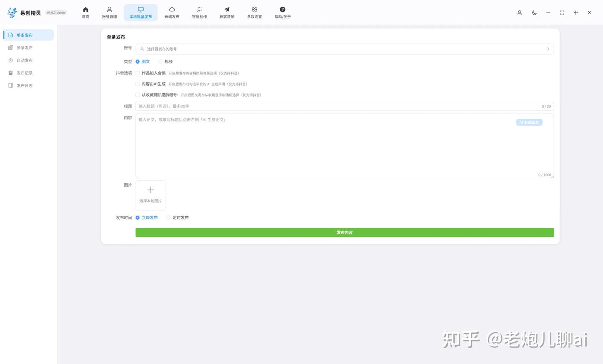This screenshot has width=603, height=364.
Task: Click into the 内容 body text area
Action: pyautogui.click(x=344, y=146)
